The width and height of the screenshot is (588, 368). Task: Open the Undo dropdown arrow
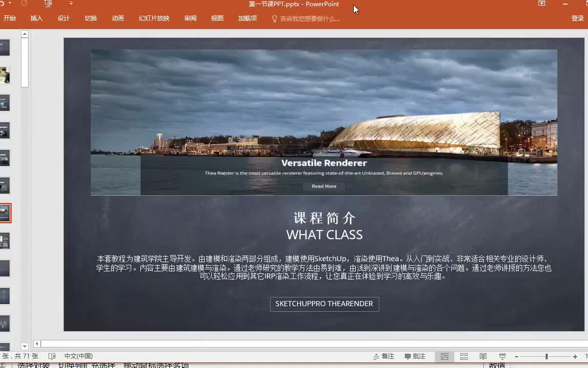coord(10,4)
